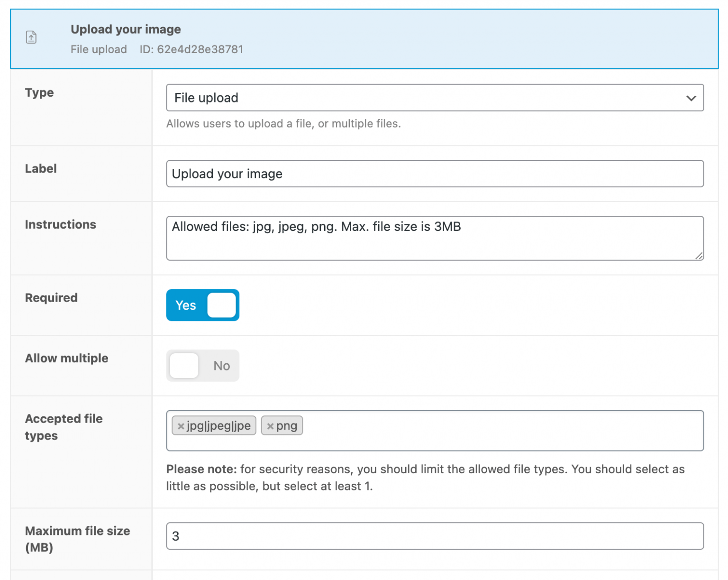Disable the Required setting

click(x=202, y=305)
